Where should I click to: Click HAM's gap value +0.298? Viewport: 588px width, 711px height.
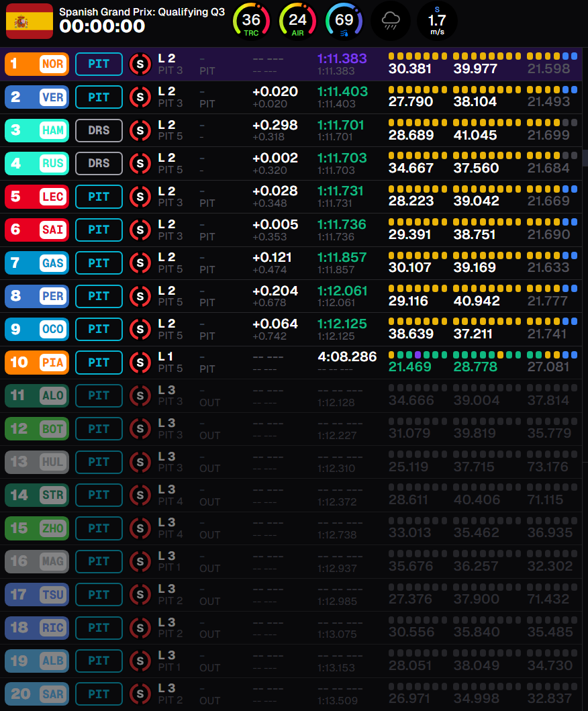[x=275, y=125]
